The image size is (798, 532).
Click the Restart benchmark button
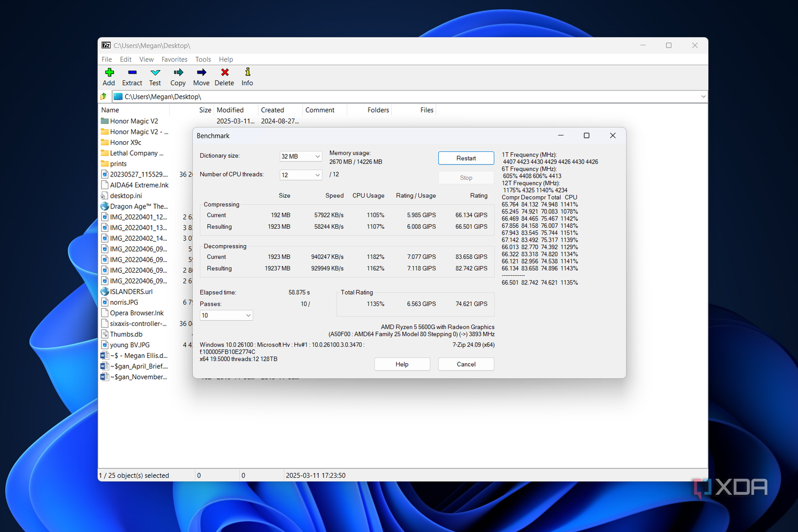(466, 158)
